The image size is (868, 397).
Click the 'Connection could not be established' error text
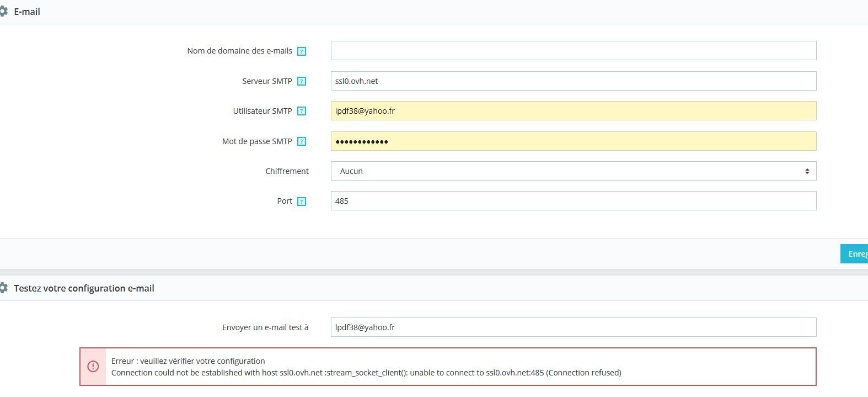pos(366,373)
